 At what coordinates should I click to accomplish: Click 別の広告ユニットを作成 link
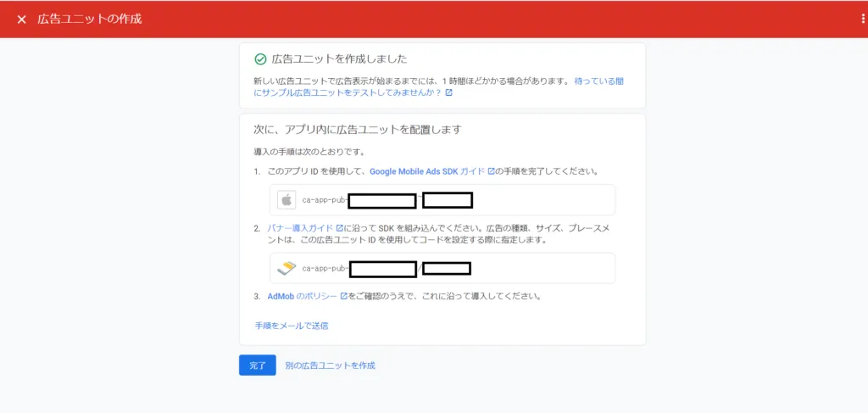(330, 366)
